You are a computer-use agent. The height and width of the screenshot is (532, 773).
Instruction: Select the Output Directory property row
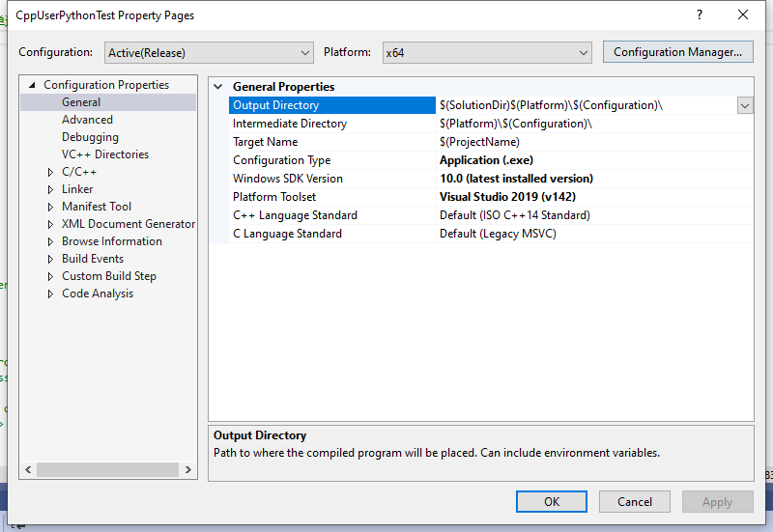pos(331,105)
